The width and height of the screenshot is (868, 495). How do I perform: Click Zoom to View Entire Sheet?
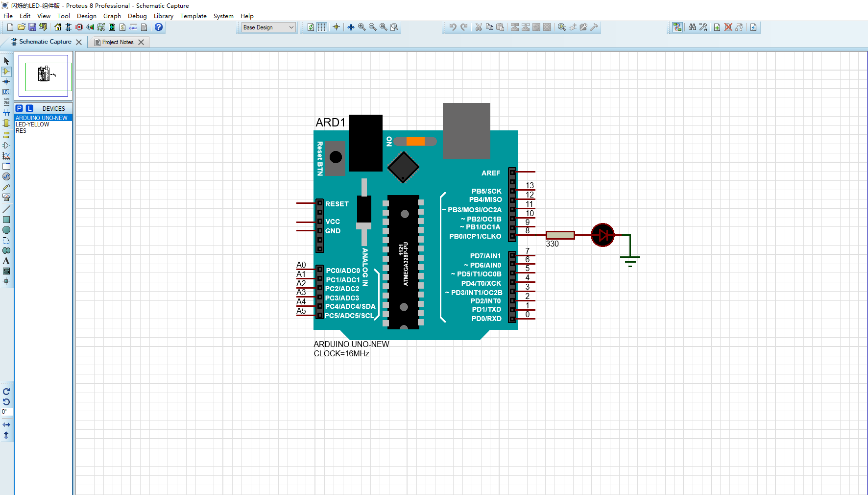(x=383, y=27)
